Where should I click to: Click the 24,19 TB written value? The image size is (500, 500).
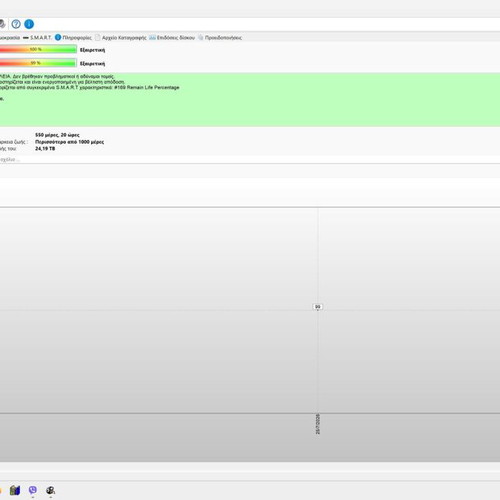45,148
